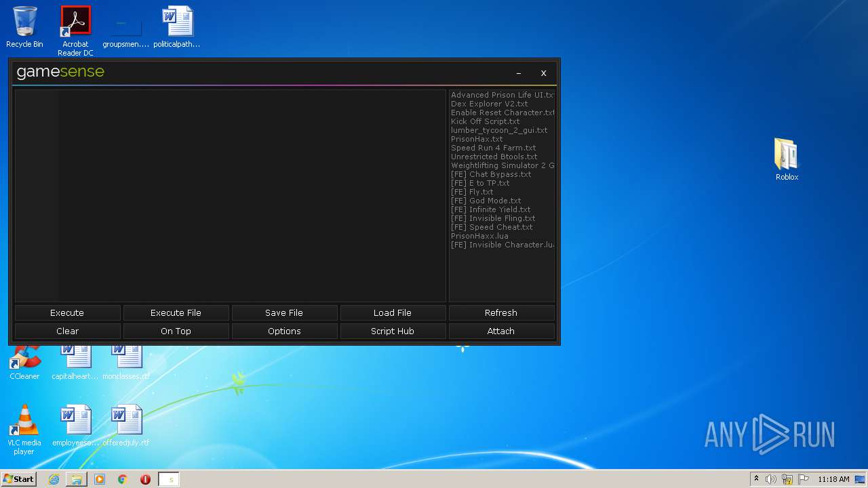Select the capitalheart document icon
868x488 pixels.
[75, 363]
